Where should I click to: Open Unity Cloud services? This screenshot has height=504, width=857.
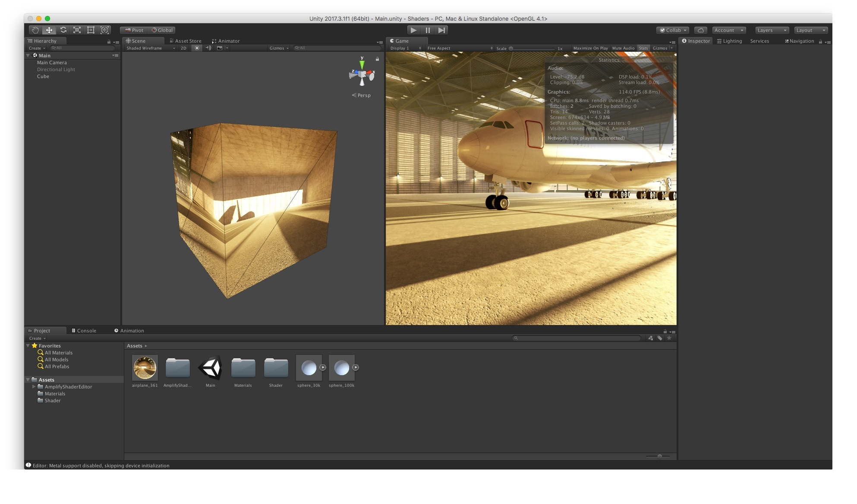(x=701, y=30)
